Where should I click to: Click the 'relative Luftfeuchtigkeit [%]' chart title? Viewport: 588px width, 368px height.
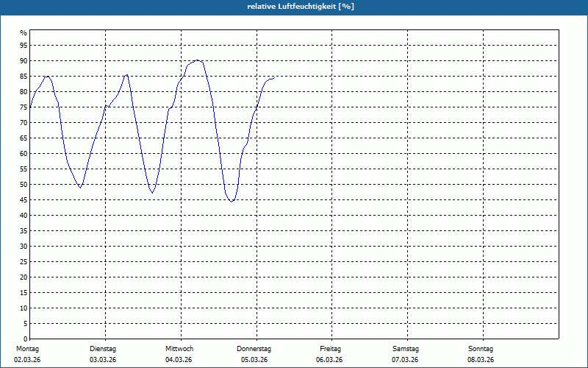(301, 7)
